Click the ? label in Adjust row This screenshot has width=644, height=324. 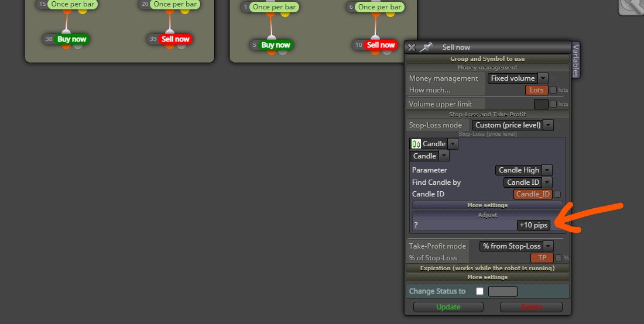(x=416, y=225)
